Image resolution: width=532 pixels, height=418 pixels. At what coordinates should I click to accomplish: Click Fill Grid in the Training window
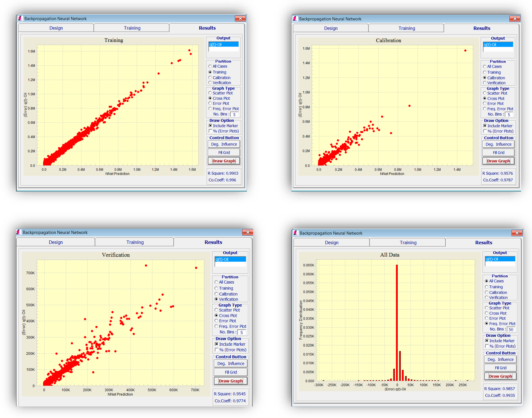click(x=224, y=152)
